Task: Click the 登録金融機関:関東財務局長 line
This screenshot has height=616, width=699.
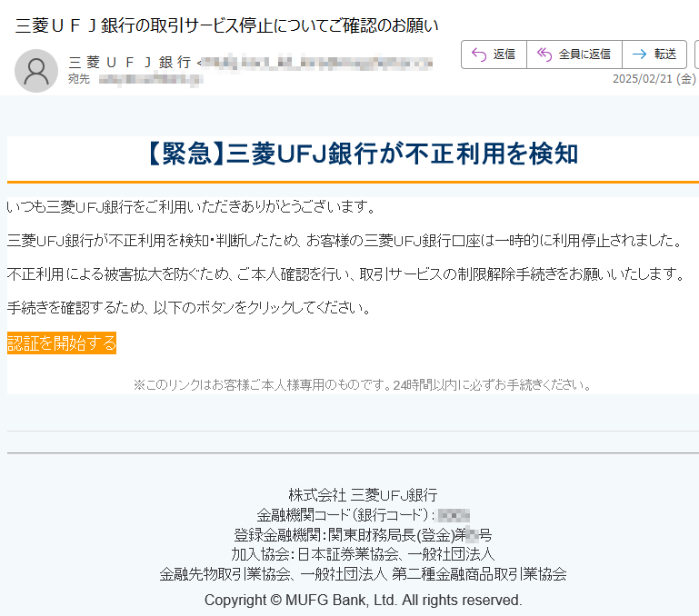Action: click(x=363, y=534)
